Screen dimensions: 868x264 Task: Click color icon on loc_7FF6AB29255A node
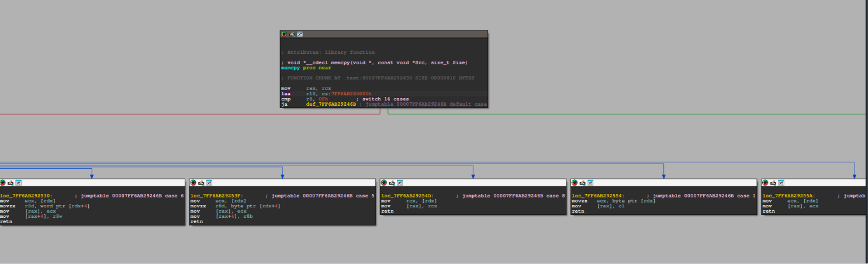point(765,183)
